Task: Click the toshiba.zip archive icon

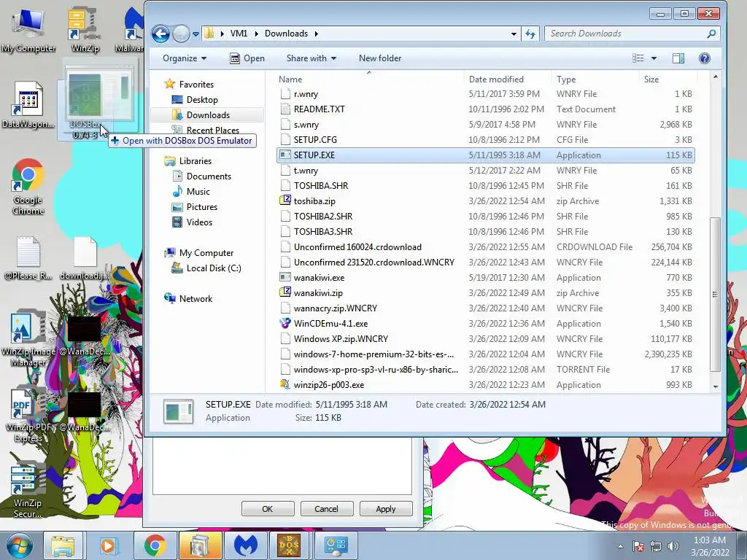Action: [x=285, y=201]
